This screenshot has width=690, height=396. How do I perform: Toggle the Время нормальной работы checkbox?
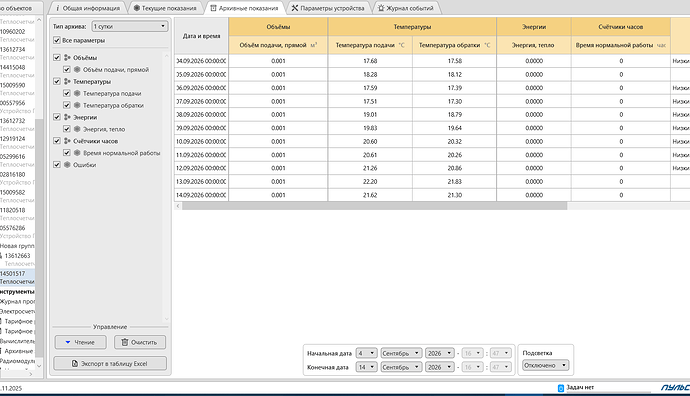click(66, 153)
